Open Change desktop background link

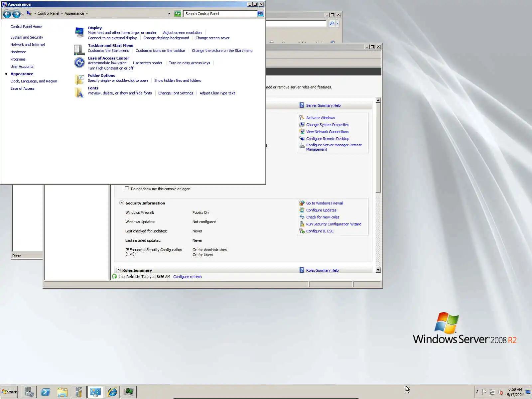pyautogui.click(x=166, y=38)
